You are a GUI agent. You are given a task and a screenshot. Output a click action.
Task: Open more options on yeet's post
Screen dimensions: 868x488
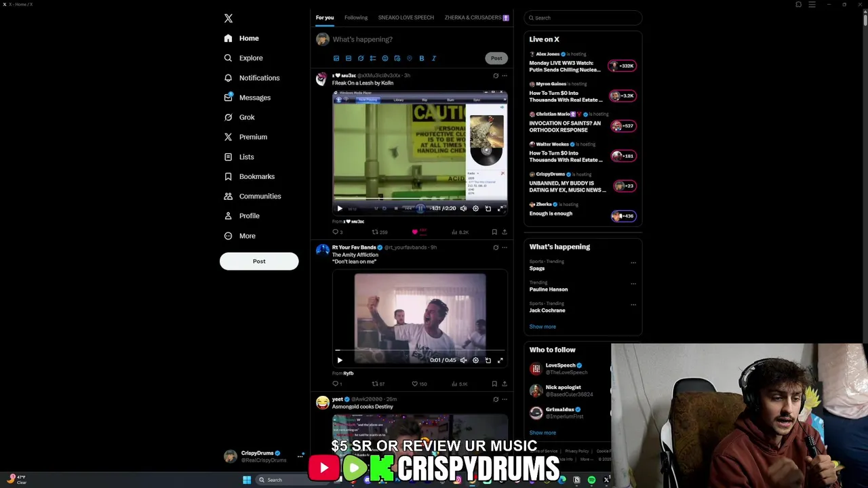click(504, 399)
